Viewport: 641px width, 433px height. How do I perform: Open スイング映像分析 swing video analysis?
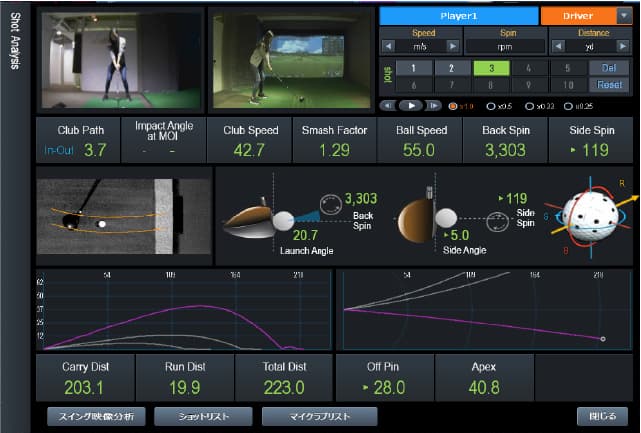(x=96, y=415)
